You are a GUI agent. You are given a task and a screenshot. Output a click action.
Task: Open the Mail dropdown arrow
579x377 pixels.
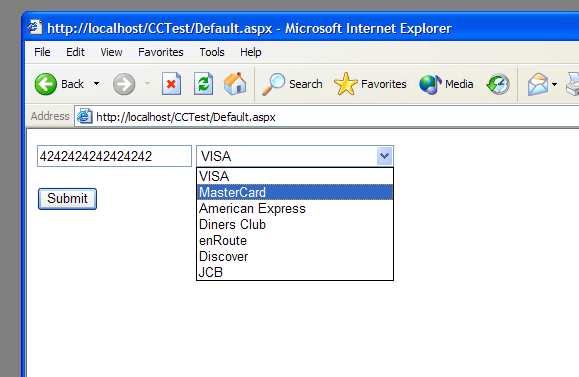[554, 84]
